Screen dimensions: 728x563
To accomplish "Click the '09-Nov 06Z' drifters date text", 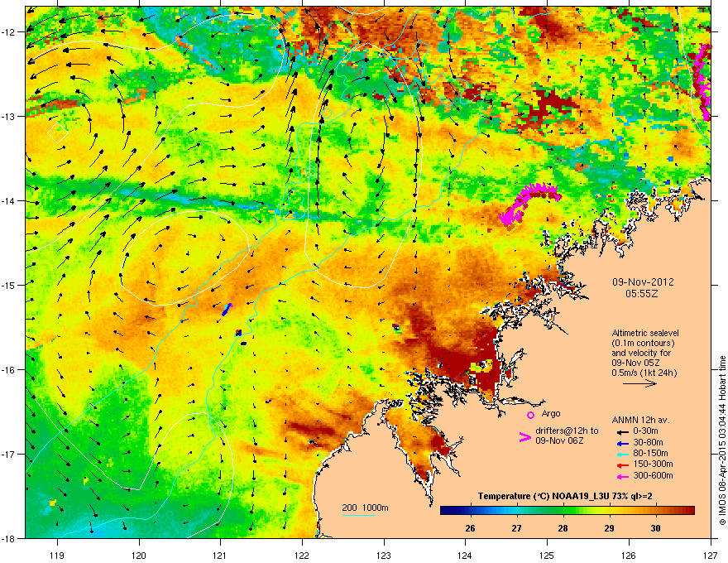I will click(x=559, y=440).
